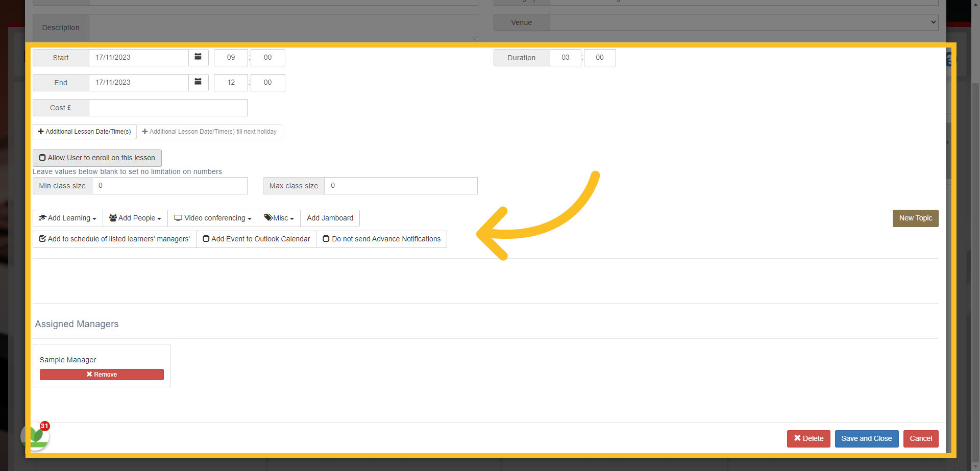The image size is (980, 471).
Task: Edit the Max class size field
Action: click(x=401, y=186)
